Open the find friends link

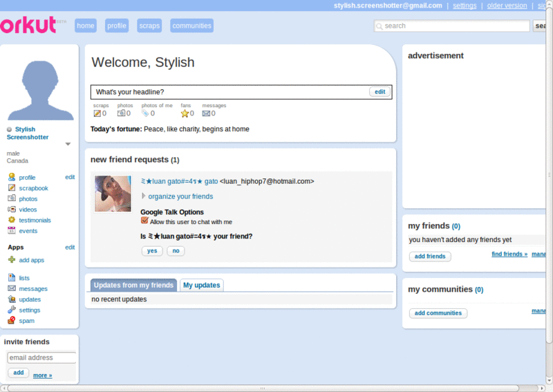coord(509,254)
